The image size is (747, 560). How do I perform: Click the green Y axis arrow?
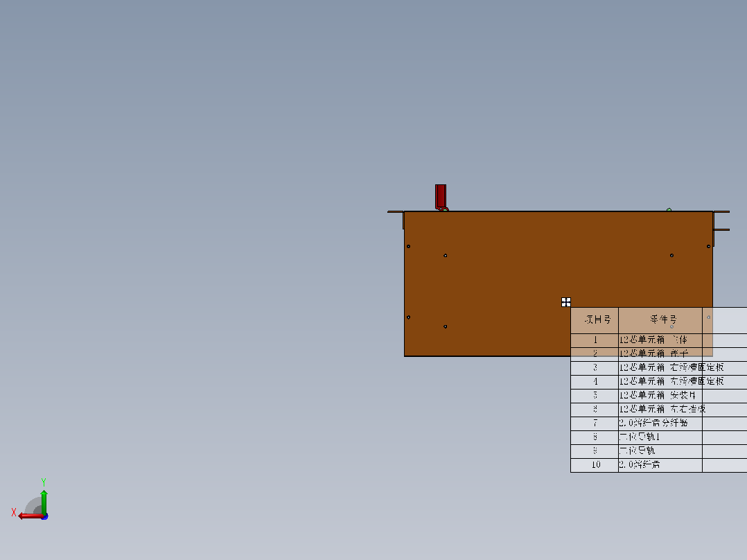[x=44, y=502]
